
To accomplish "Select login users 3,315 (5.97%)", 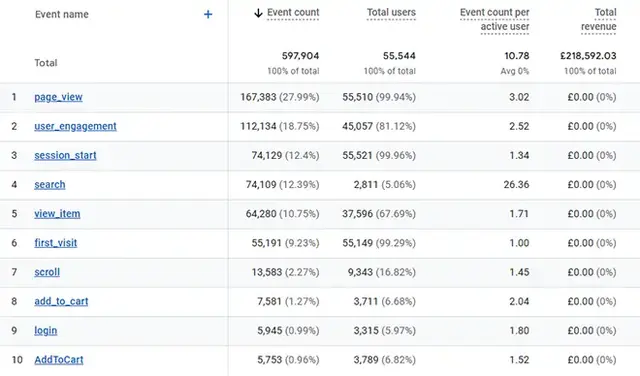I will point(384,331).
